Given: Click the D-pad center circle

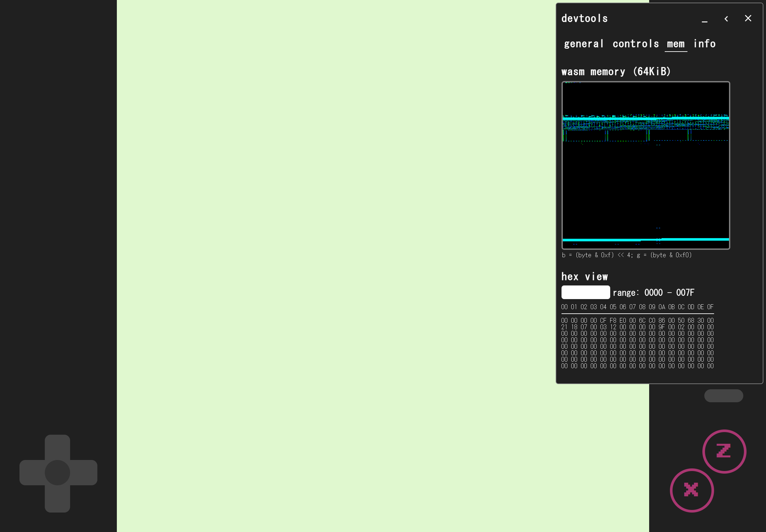Looking at the screenshot, I should tap(57, 473).
